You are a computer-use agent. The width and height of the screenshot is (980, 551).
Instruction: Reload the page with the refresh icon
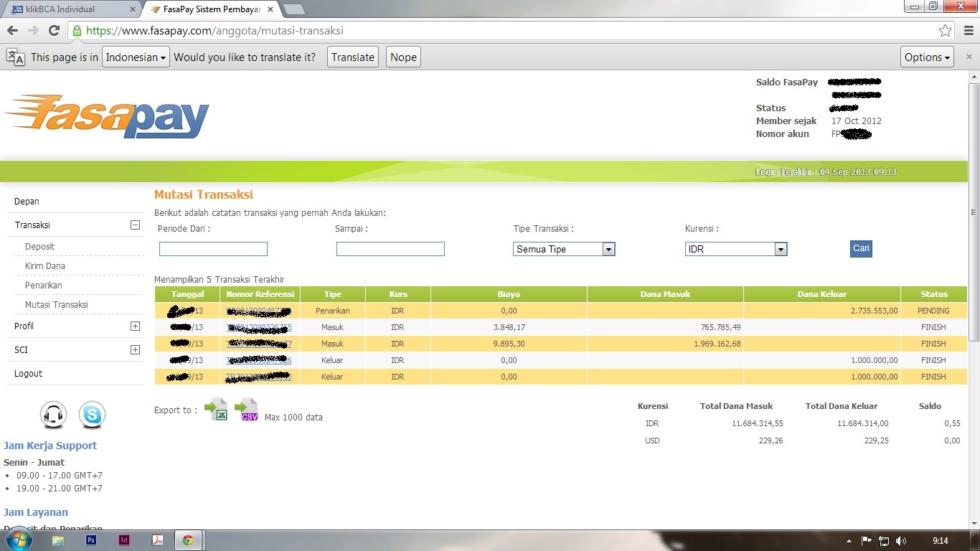54,31
